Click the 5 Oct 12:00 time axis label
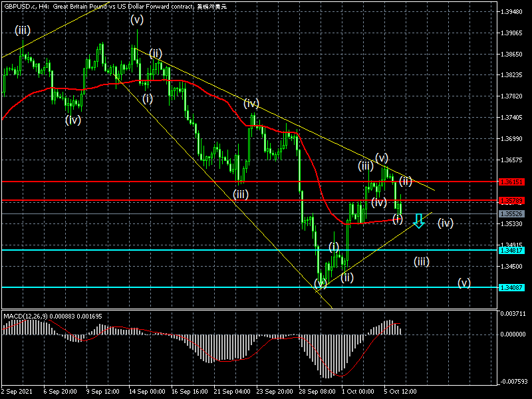 (401, 392)
